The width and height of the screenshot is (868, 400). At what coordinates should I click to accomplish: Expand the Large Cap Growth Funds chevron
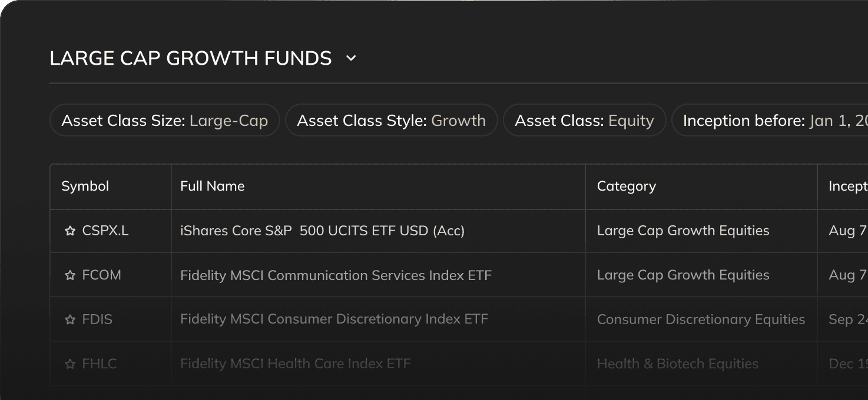tap(351, 58)
